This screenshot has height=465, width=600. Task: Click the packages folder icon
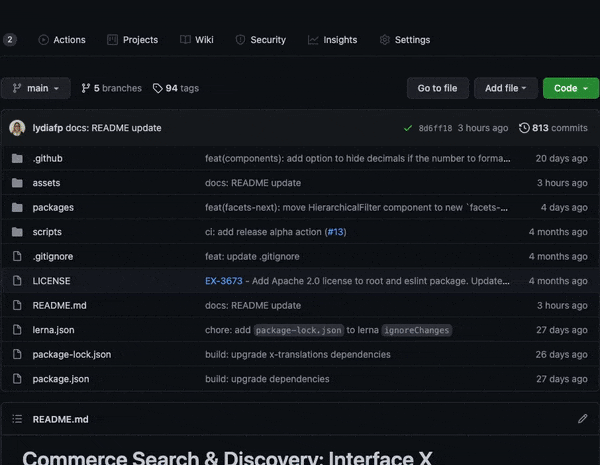pos(17,207)
